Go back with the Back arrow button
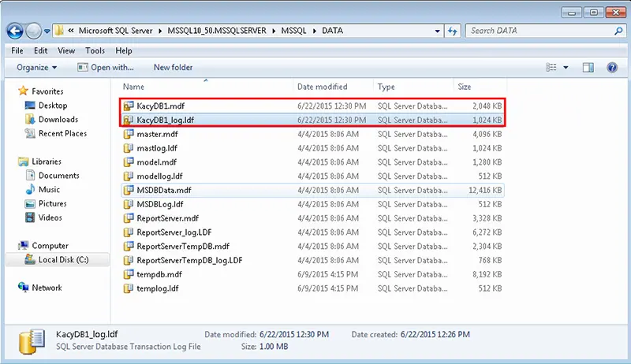Viewport: 631px width, 364px height. pyautogui.click(x=15, y=31)
